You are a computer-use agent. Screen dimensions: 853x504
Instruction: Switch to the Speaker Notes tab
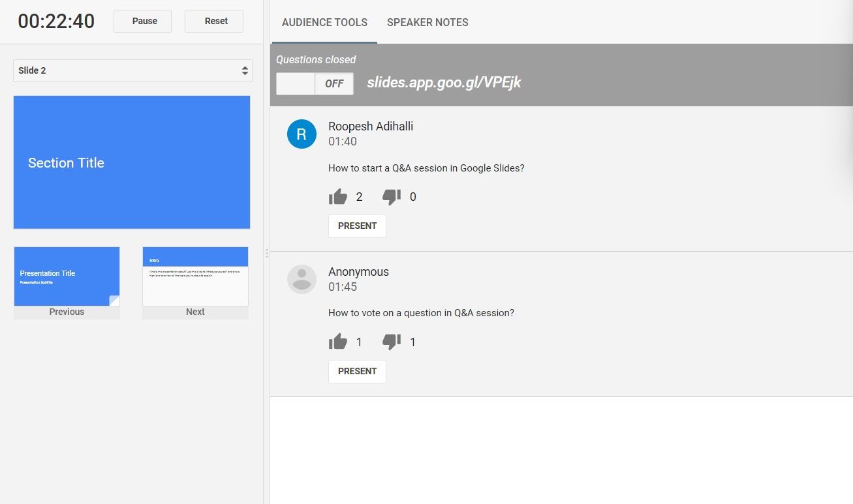point(427,22)
